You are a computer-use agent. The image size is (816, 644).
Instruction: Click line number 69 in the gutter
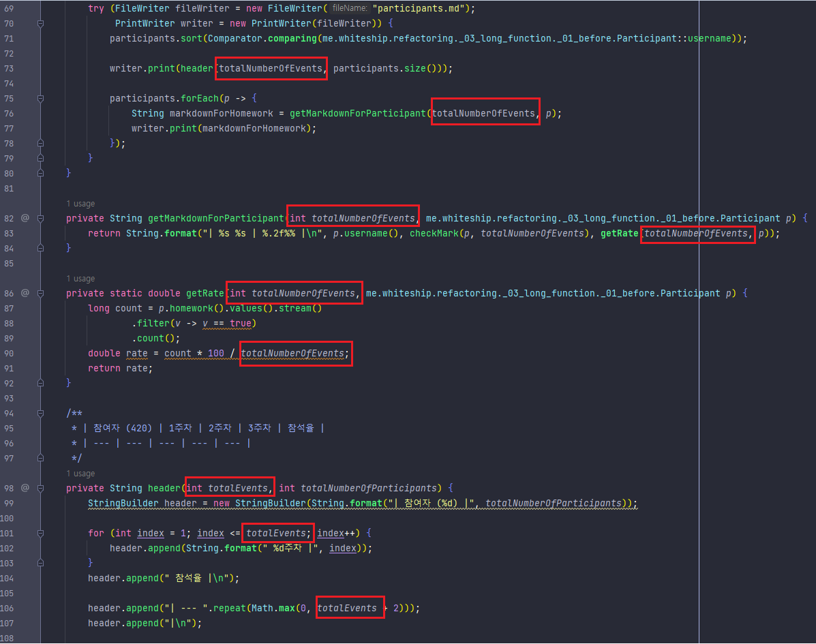pos(9,8)
